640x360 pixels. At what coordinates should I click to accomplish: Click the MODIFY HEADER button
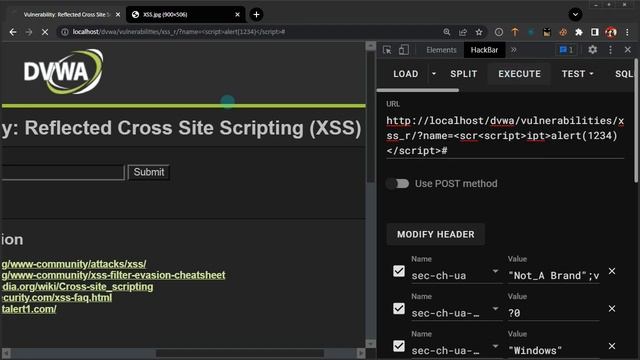coord(436,234)
